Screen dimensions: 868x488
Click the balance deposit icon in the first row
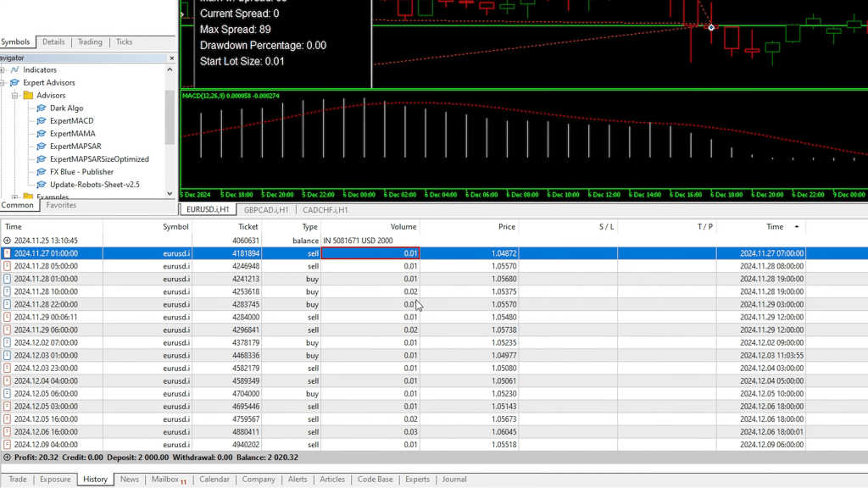[8, 241]
